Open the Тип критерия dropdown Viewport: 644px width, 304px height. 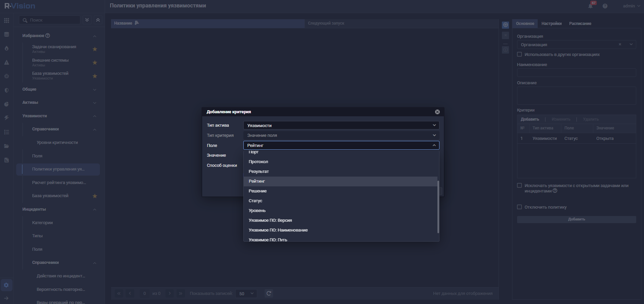pos(341,135)
